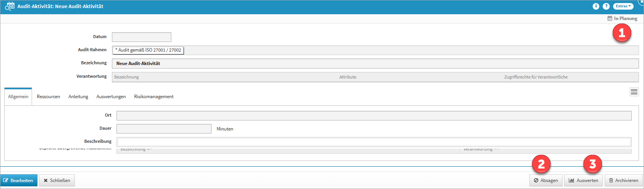Screen dimensions: 644x189
Task: Click the Absagen button
Action: (546, 181)
